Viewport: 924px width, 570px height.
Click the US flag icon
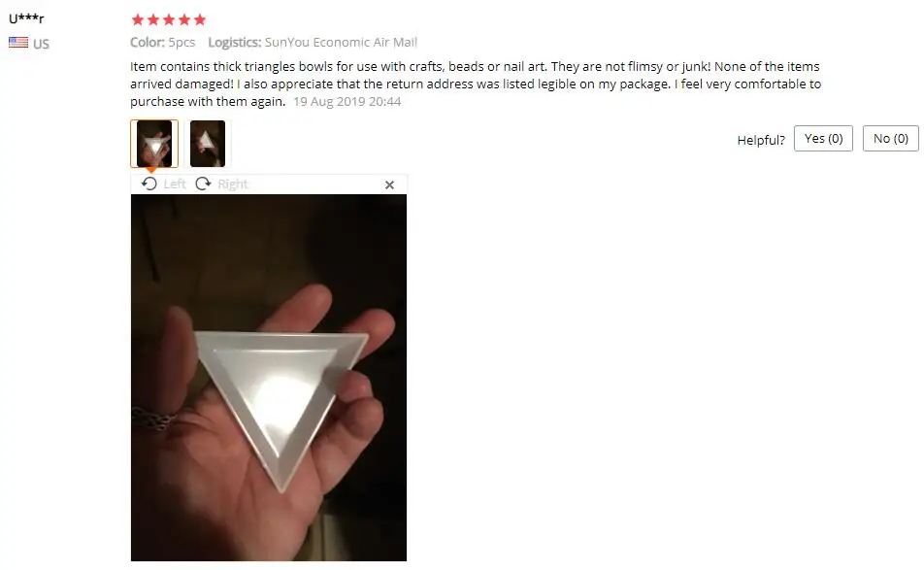pos(18,43)
